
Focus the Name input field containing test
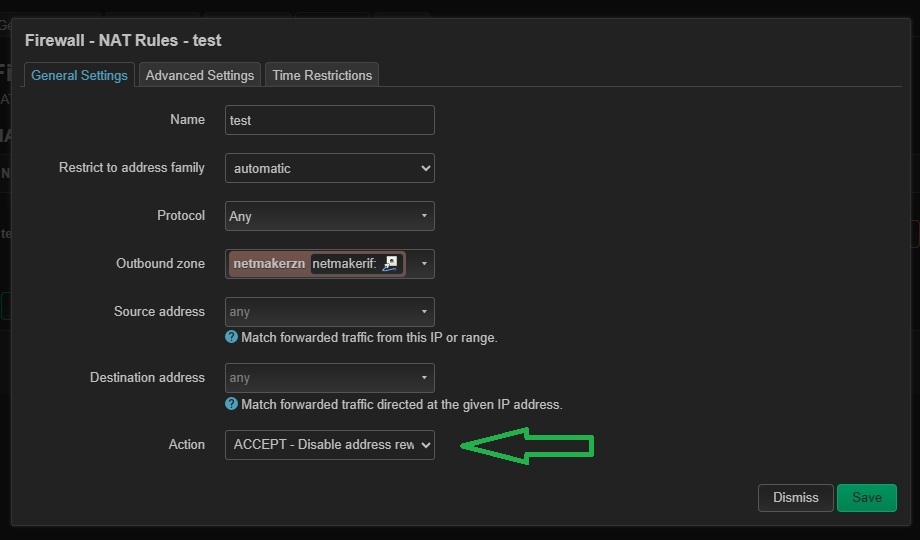tap(330, 120)
